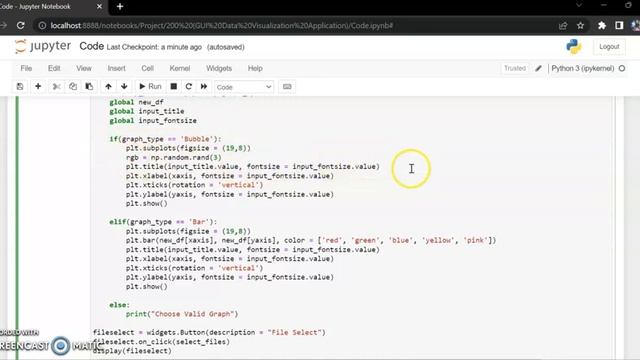The width and height of the screenshot is (640, 360).
Task: Open the browser extensions puzzle icon
Action: click(602, 25)
